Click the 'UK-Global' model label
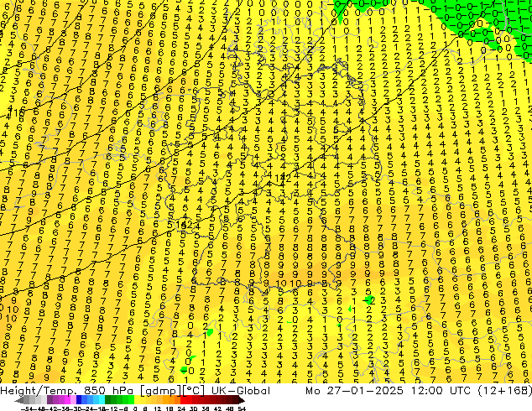532x411 pixels. click(241, 391)
